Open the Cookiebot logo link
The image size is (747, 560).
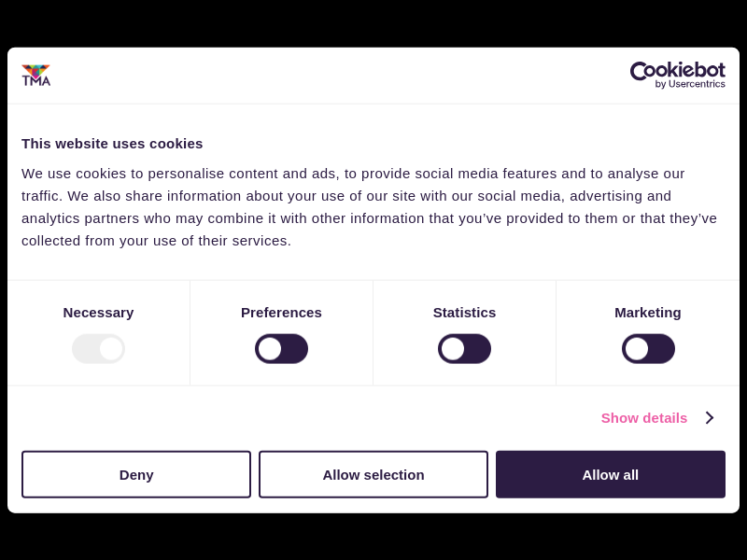pos(677,75)
